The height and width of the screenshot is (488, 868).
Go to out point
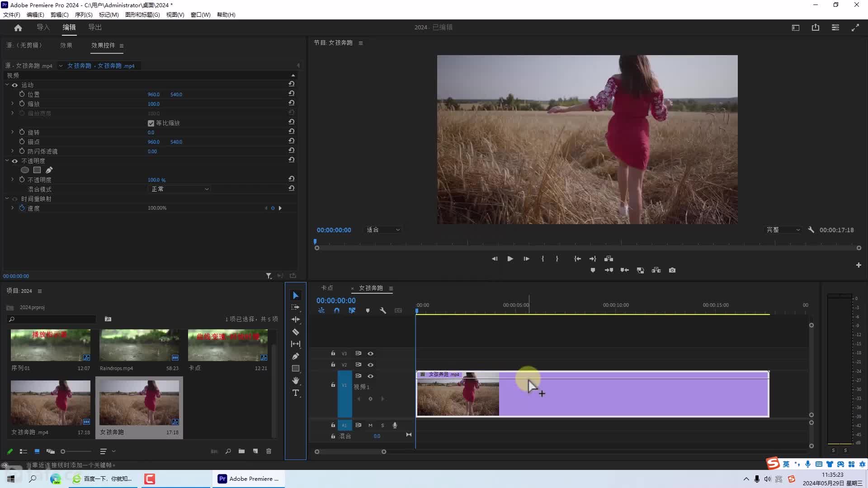pyautogui.click(x=593, y=258)
